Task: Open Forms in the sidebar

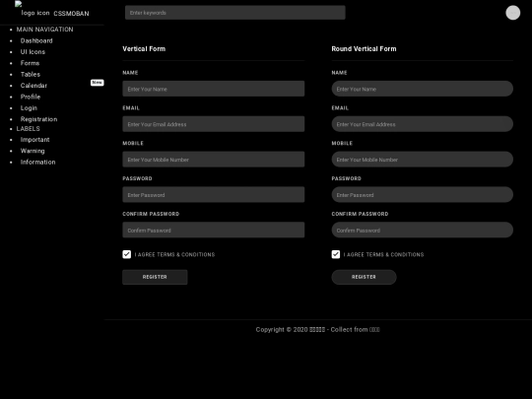Action: point(30,63)
